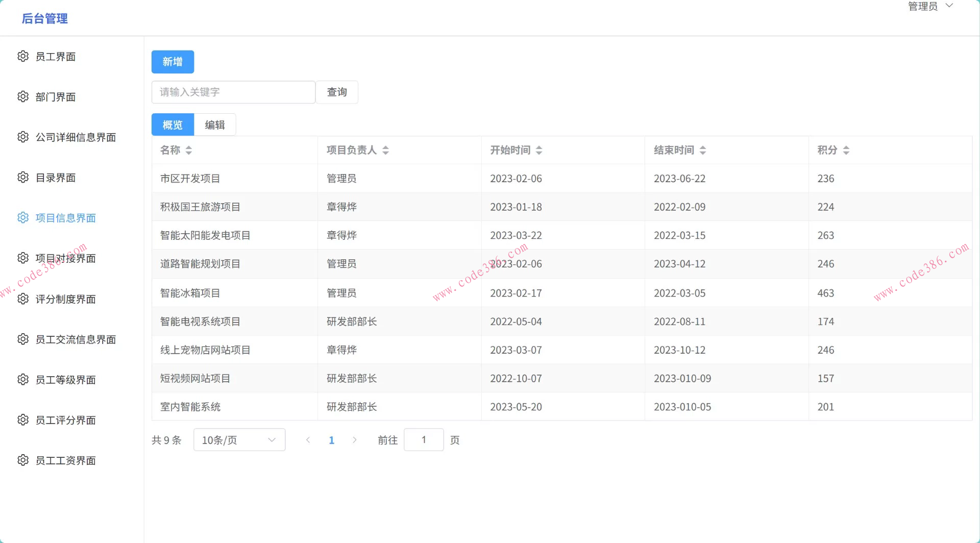Click the 查询 search button

click(336, 92)
